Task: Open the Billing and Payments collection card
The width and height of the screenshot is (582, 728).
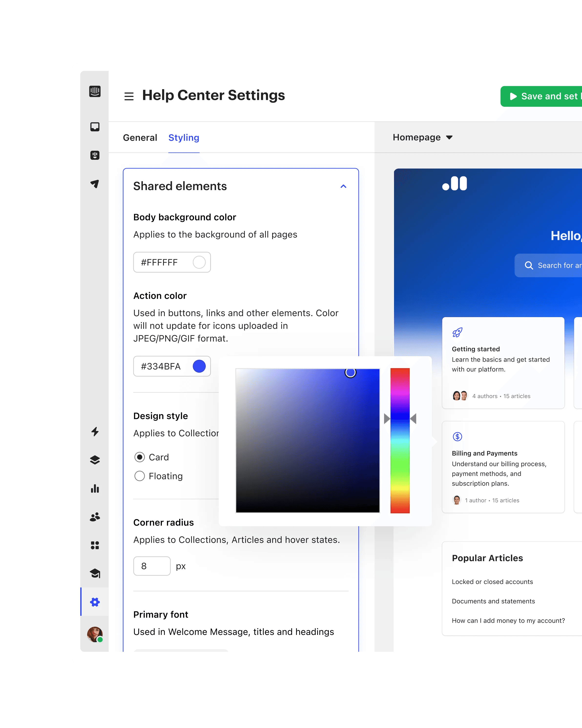Action: [503, 467]
